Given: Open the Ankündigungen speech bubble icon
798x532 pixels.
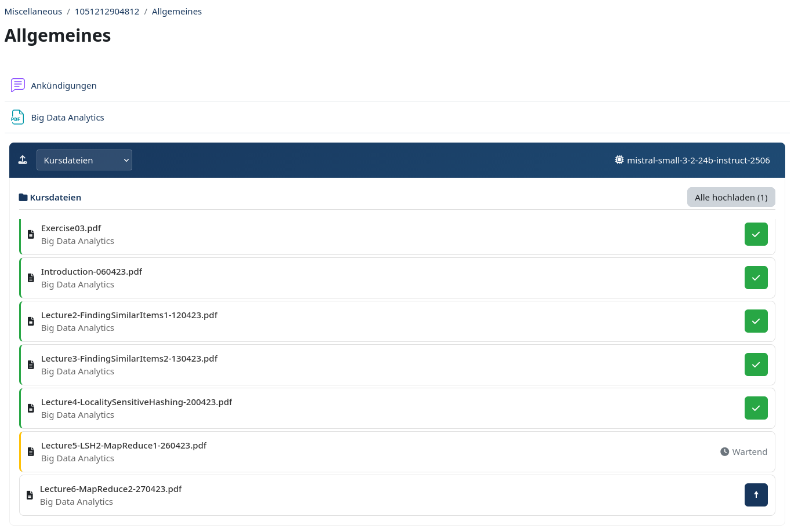Looking at the screenshot, I should click(17, 85).
